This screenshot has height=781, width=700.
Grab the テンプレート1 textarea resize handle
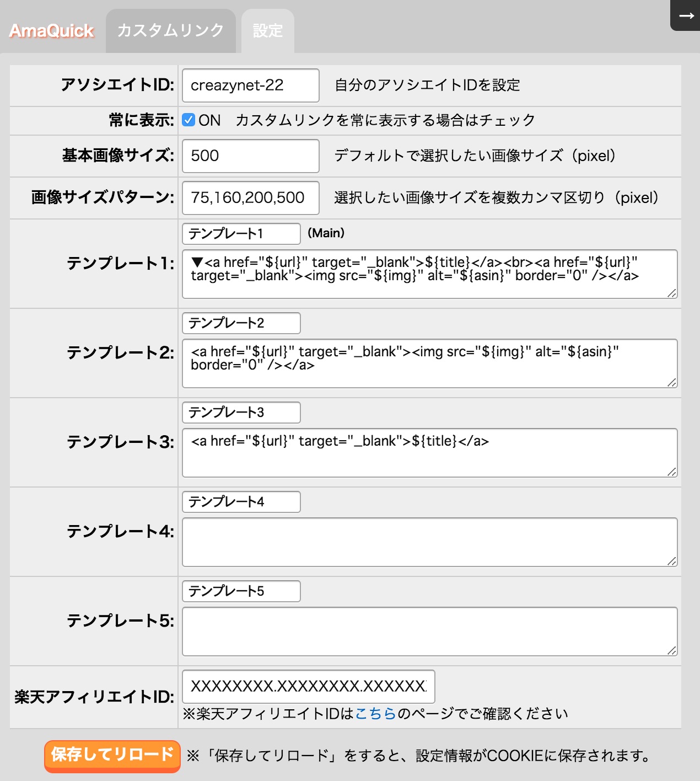click(672, 293)
